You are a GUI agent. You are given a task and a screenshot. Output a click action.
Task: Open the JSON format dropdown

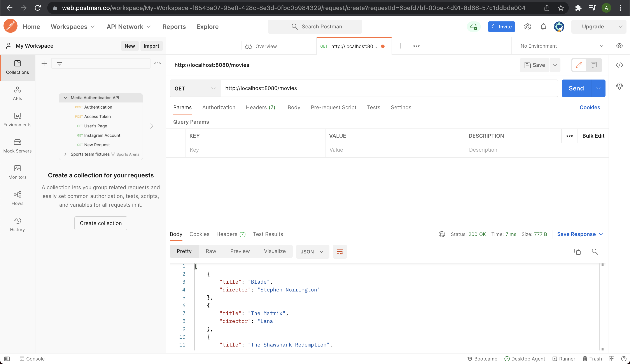tap(312, 252)
